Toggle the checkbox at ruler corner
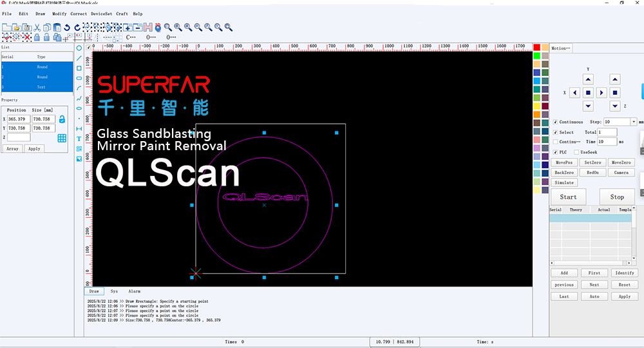Image resolution: width=644 pixels, height=348 pixels. [88, 48]
